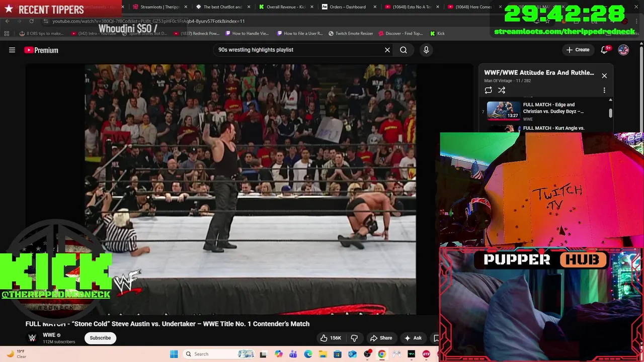This screenshot has height=362, width=644.
Task: Open the Twitch Emote Resizer bookmark
Action: pyautogui.click(x=351, y=34)
